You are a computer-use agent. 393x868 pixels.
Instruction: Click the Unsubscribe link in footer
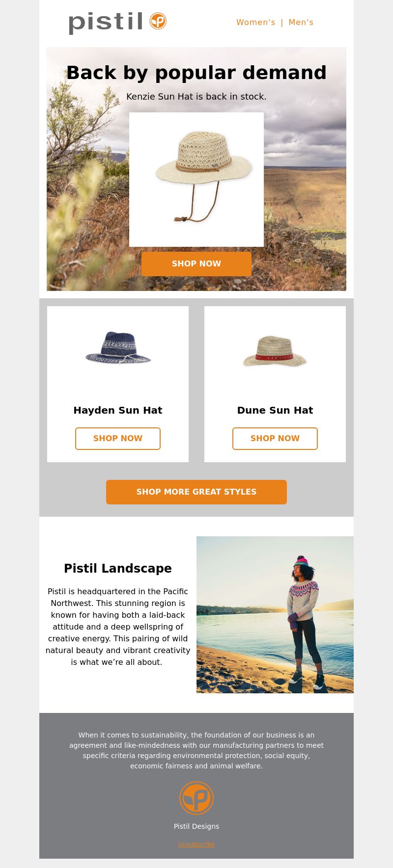[196, 844]
